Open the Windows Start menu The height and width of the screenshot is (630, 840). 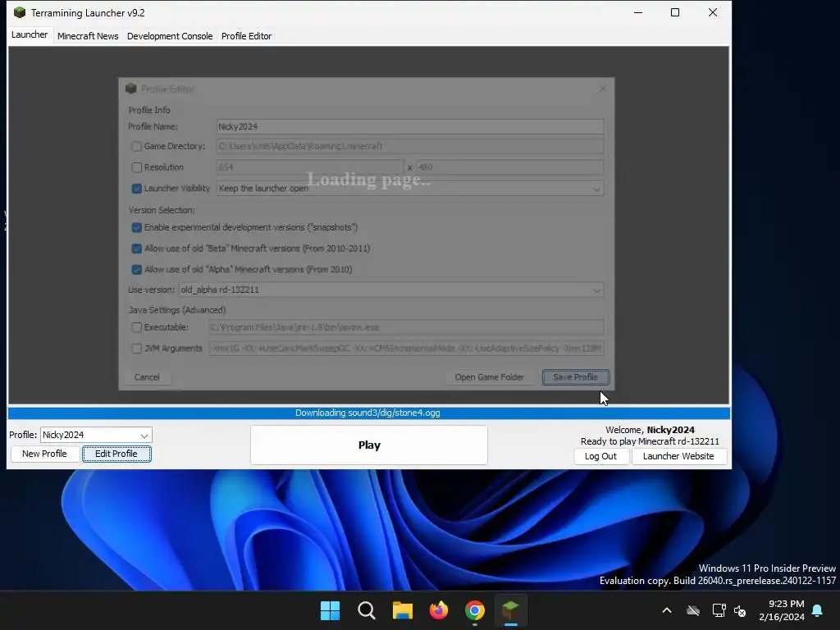tap(330, 610)
